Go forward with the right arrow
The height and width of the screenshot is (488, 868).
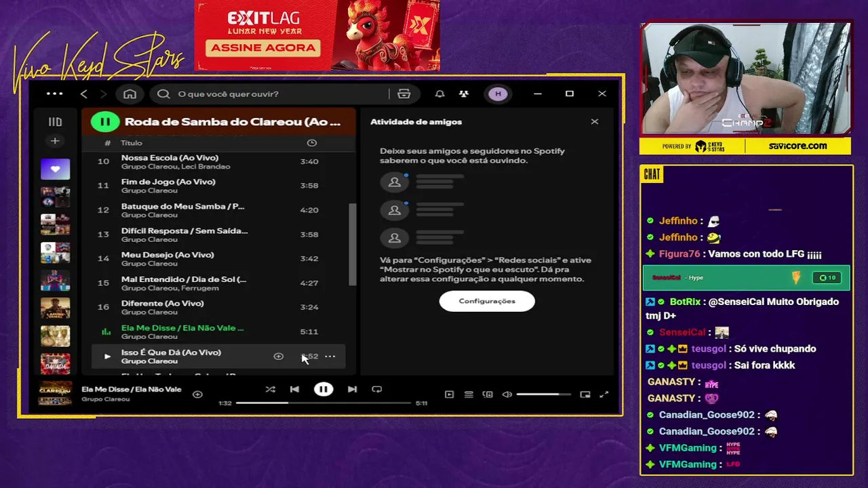tap(103, 94)
